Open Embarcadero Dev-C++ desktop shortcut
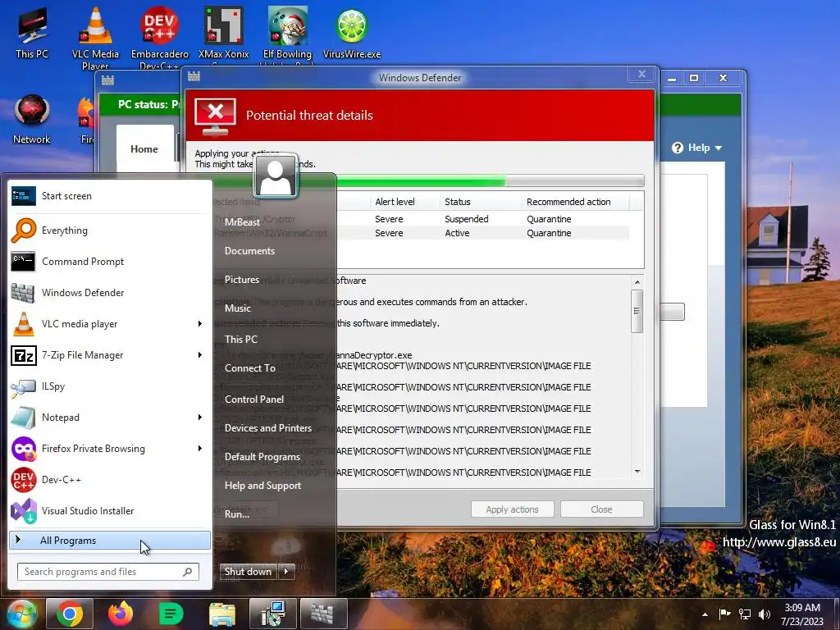Viewport: 840px width, 630px height. click(160, 38)
